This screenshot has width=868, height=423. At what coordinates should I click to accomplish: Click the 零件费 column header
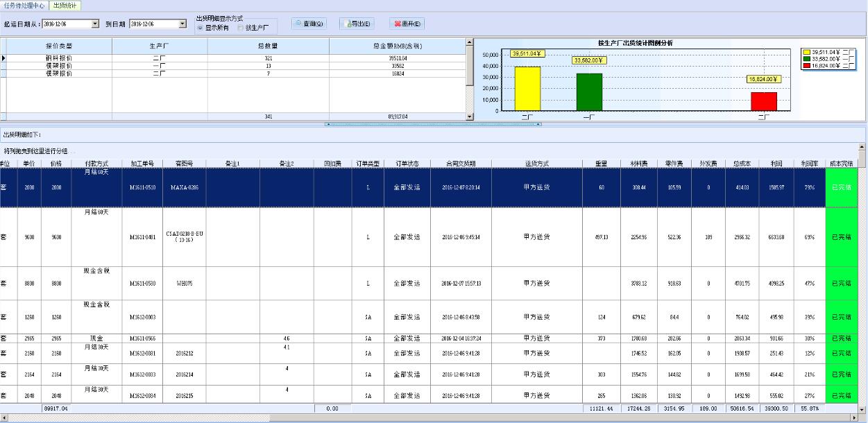coord(674,164)
